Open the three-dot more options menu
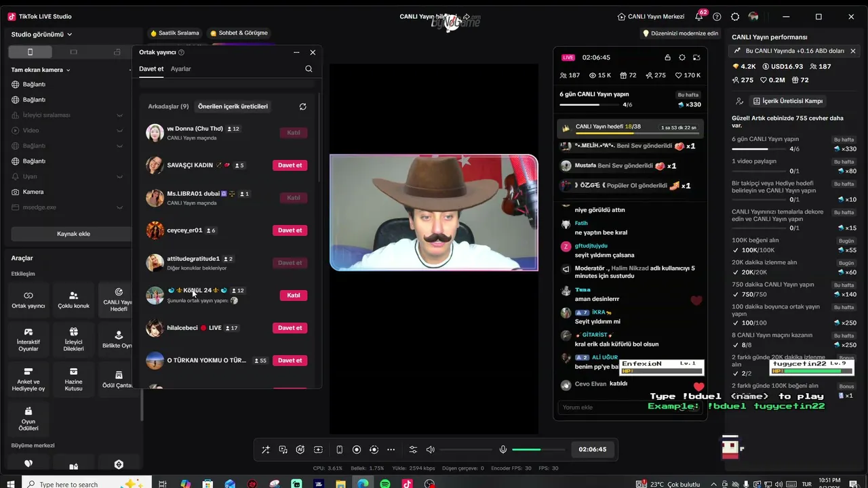The image size is (868, 488). click(391, 449)
